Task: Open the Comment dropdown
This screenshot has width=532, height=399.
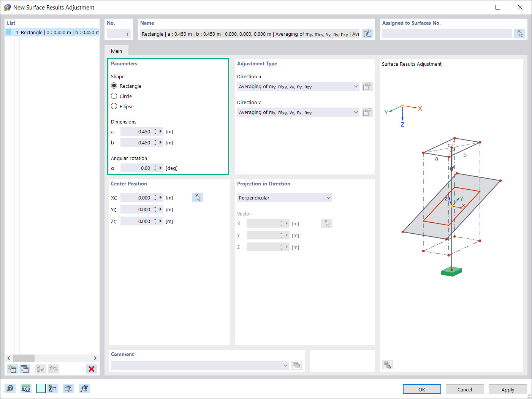Action: 200,365
